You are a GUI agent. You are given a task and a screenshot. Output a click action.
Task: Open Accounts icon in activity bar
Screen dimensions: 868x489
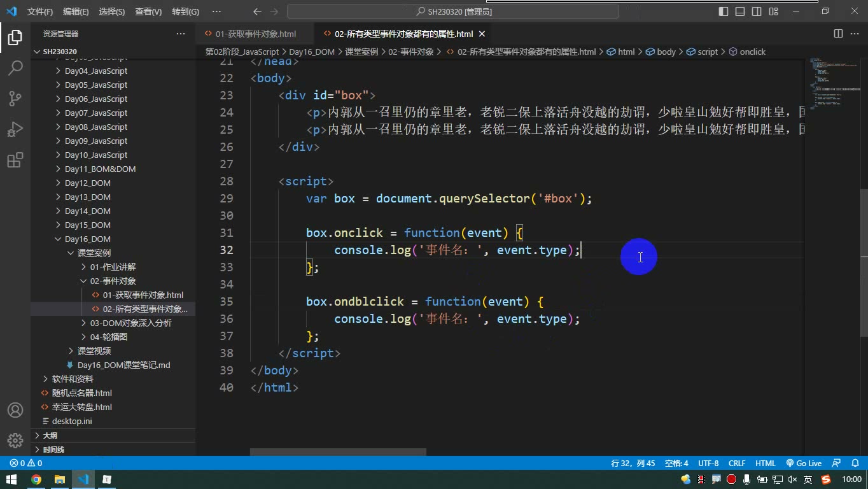coord(15,410)
